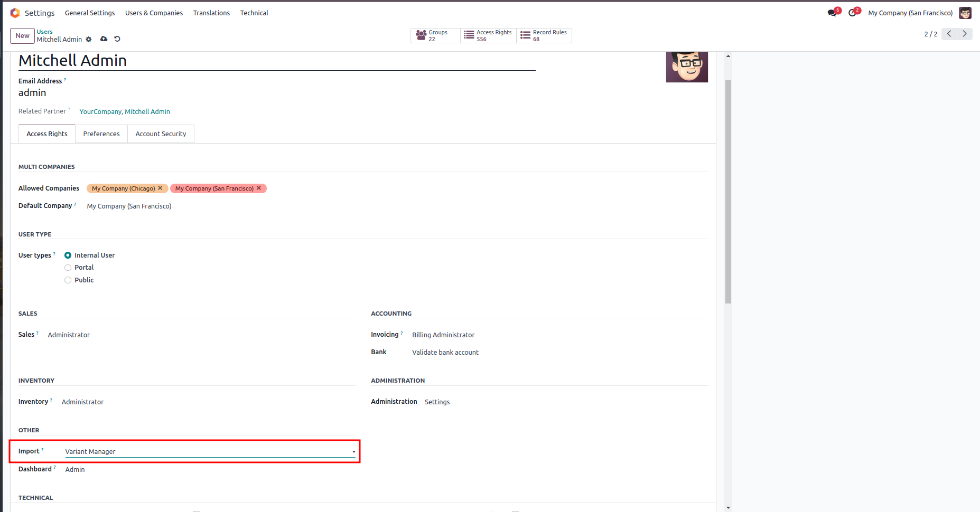Open the Import dropdown arrow

click(x=354, y=452)
